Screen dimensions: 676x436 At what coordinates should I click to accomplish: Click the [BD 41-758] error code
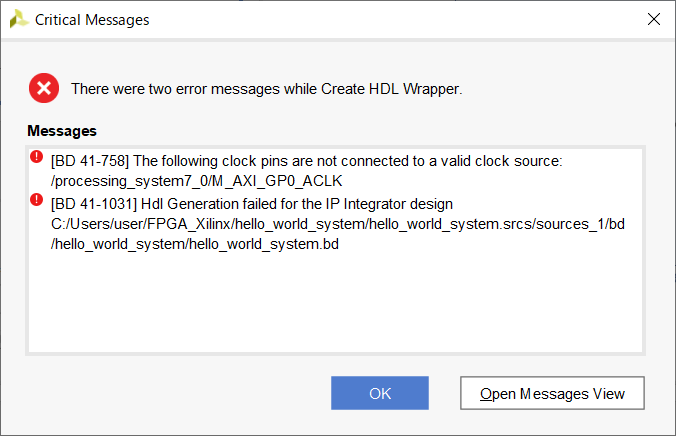click(x=90, y=161)
